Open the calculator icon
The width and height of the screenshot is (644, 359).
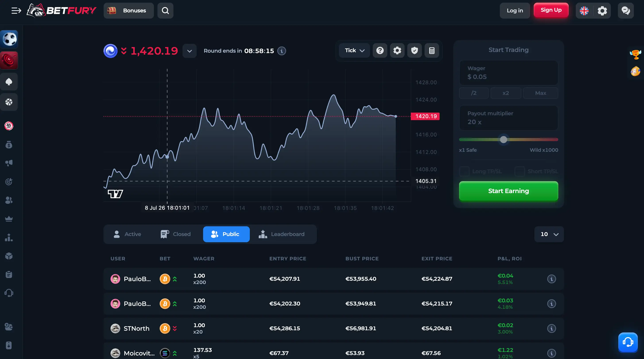(431, 50)
